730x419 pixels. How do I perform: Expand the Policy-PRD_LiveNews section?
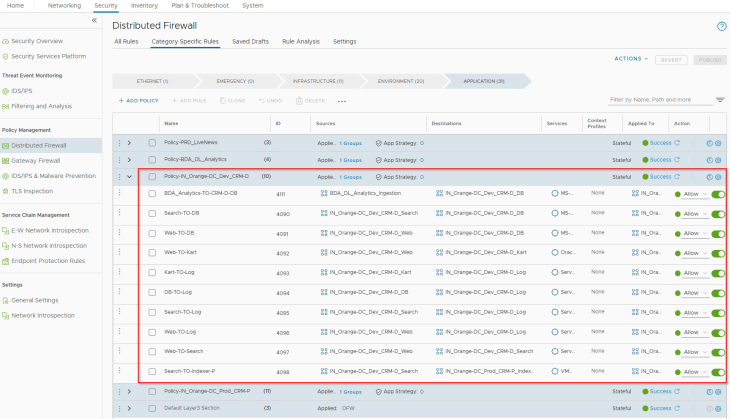point(129,143)
